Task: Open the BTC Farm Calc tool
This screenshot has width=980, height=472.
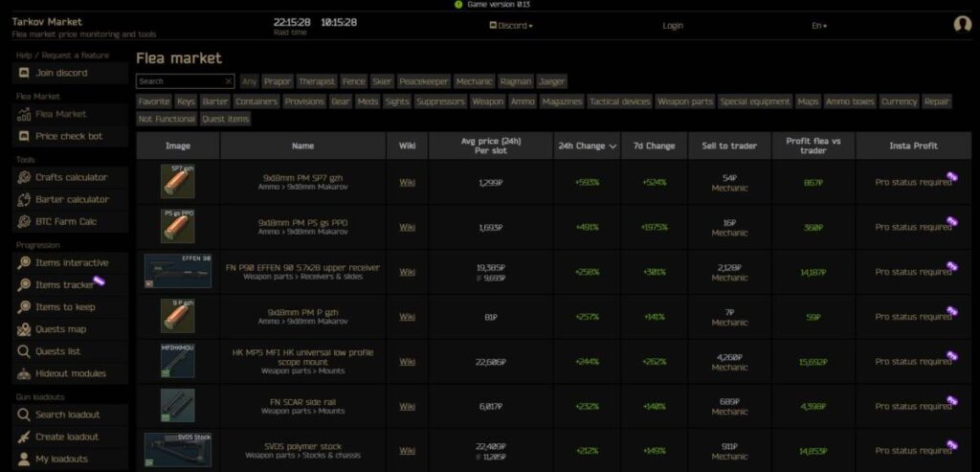Action: coord(66,221)
